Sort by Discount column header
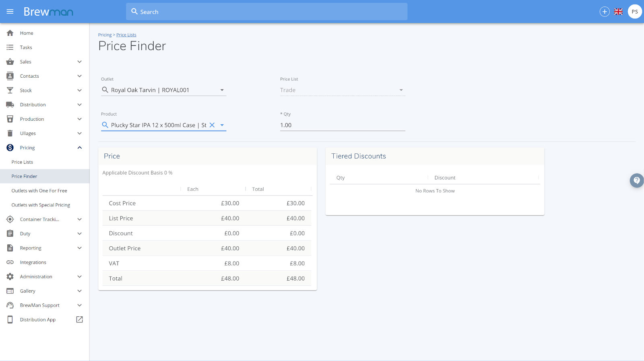644x361 pixels. tap(445, 178)
